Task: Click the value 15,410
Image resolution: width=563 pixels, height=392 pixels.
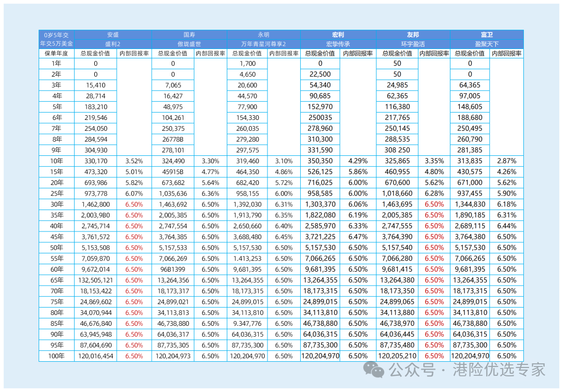Action: (x=95, y=85)
